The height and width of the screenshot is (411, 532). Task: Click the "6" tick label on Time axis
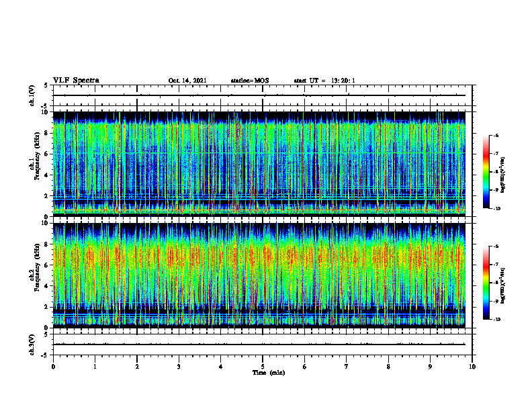point(305,367)
